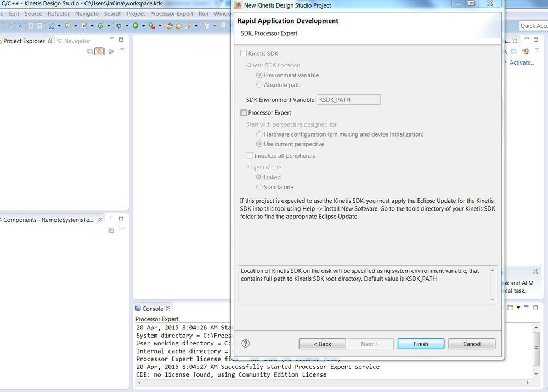Viewport: 548px width, 392px height.
Task: Maximize the Console panel
Action: pos(535,308)
